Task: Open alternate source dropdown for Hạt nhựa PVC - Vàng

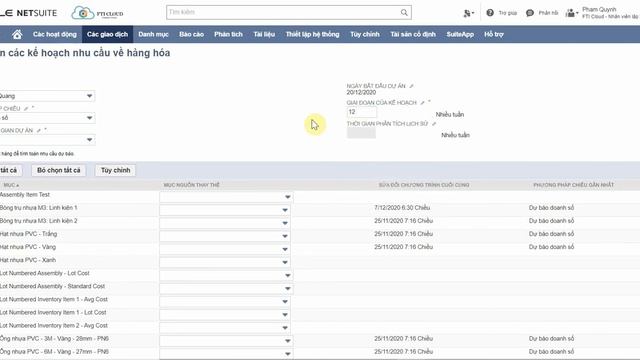Action: pyautogui.click(x=285, y=249)
